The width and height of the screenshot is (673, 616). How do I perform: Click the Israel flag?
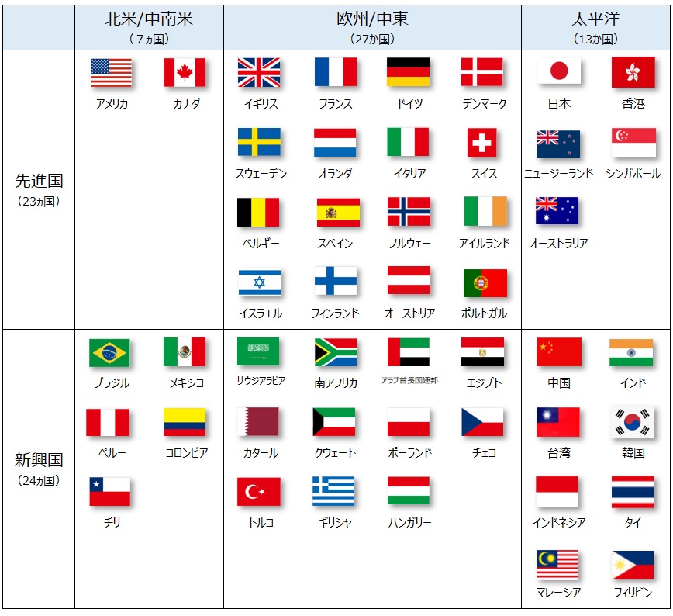[x=259, y=282]
